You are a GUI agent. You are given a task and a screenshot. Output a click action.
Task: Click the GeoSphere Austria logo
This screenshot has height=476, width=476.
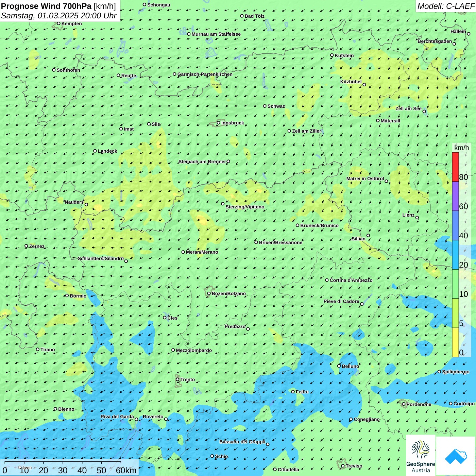[x=421, y=455]
